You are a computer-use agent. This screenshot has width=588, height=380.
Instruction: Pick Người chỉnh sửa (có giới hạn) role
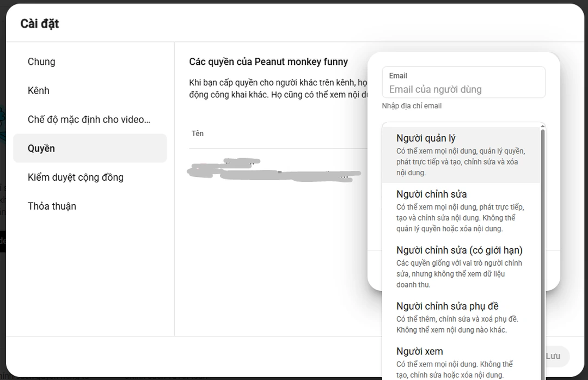pyautogui.click(x=461, y=267)
